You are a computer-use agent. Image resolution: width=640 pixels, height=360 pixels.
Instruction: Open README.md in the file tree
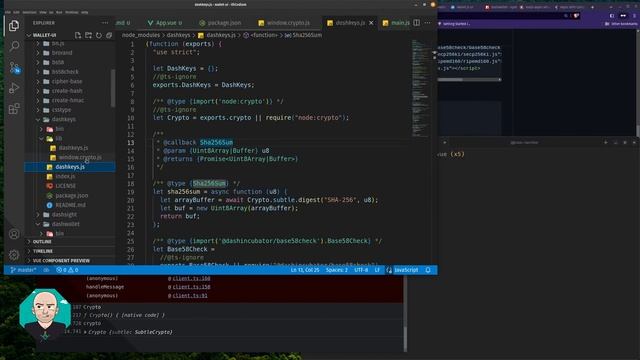click(70, 205)
